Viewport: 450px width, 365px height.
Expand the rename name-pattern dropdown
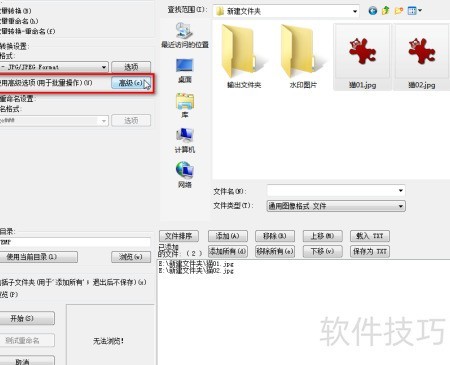104,121
